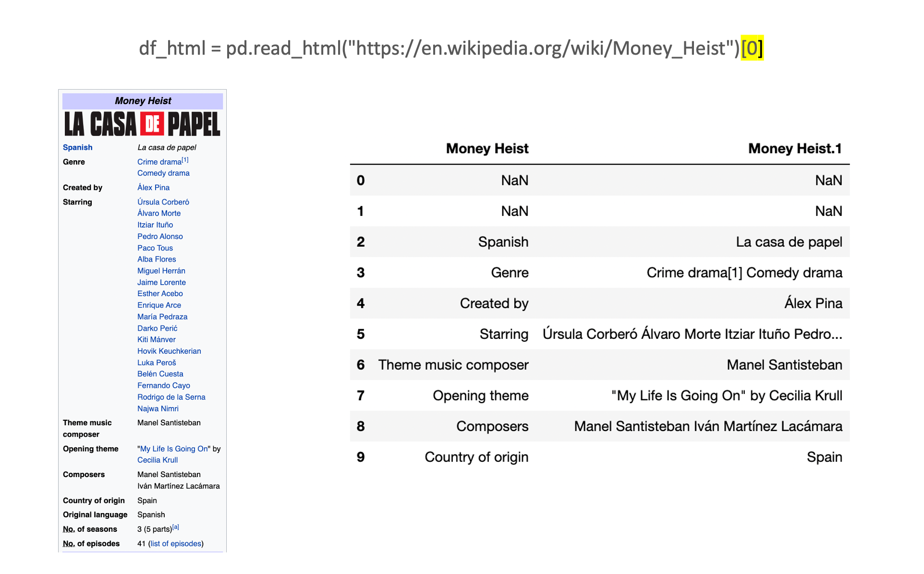
Task: Click Theme music composer dataframe cell
Action: (453, 365)
